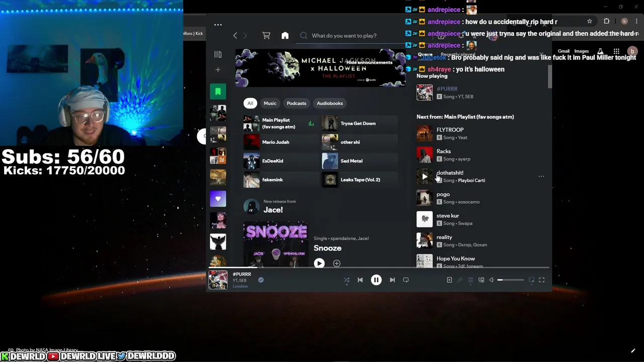Toggle the Now Playing view icon
The image size is (644, 362).
pos(449,280)
